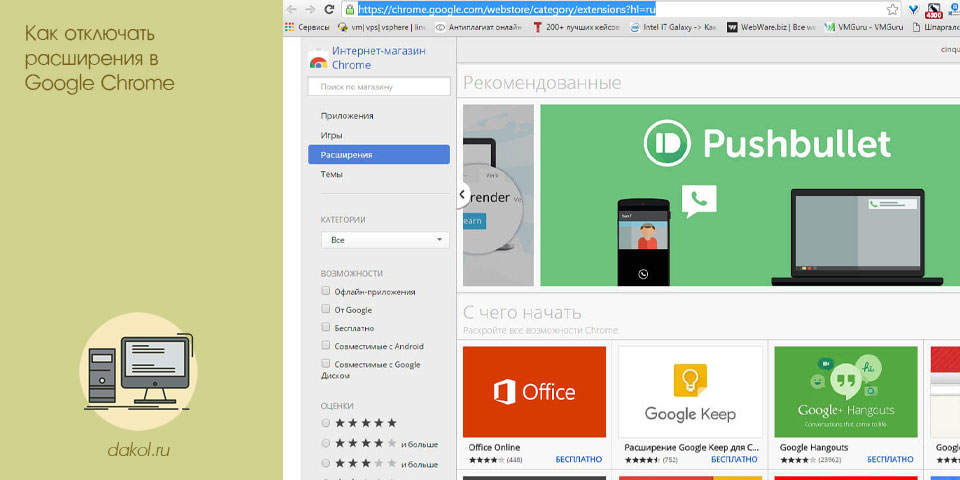Select the five-star rating radio button

click(326, 423)
